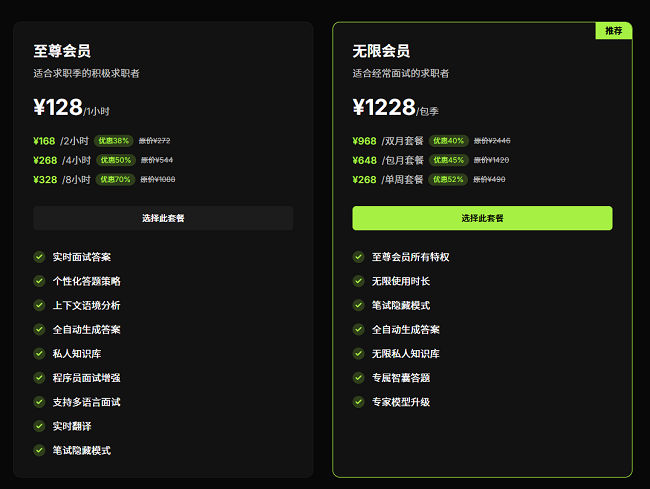The width and height of the screenshot is (650, 489).
Task: Click the checkmark icon beside 上下文语境分析
Action: point(39,305)
